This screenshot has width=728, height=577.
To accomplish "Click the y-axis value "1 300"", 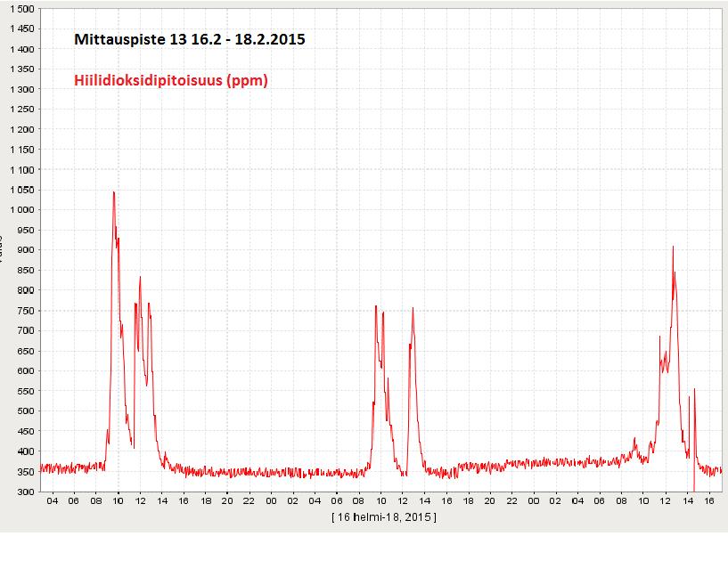I will point(21,90).
